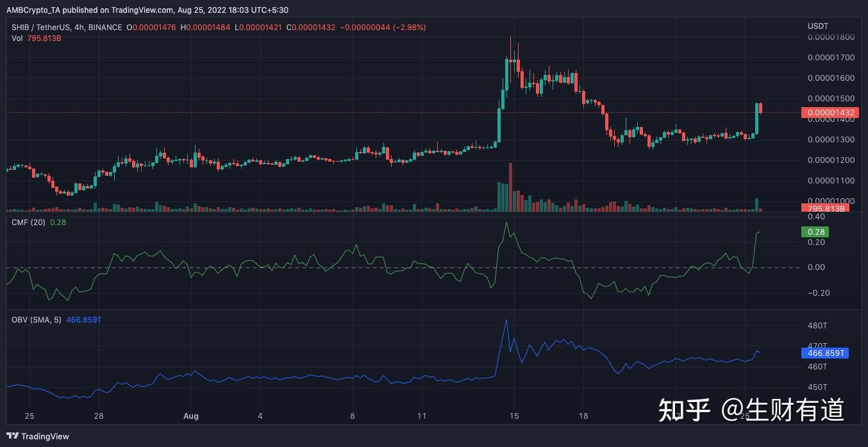Open the CMF (20) indicator legend

pos(28,222)
